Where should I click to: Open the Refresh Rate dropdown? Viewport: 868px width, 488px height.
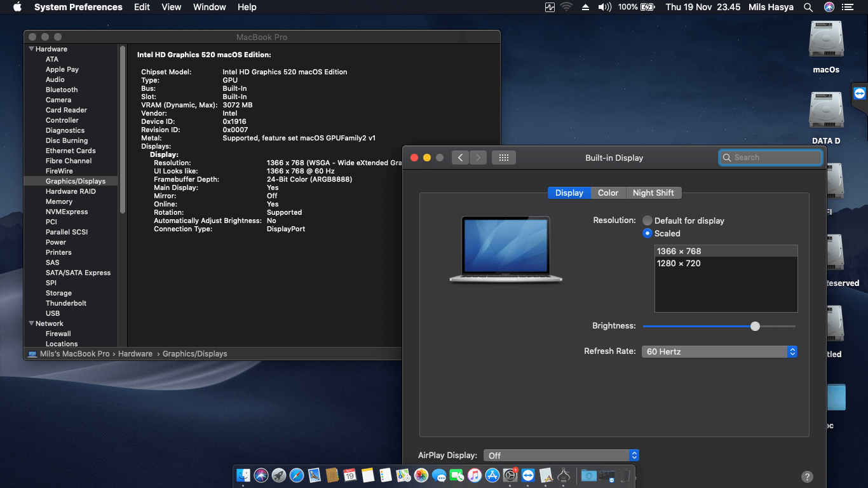719,351
